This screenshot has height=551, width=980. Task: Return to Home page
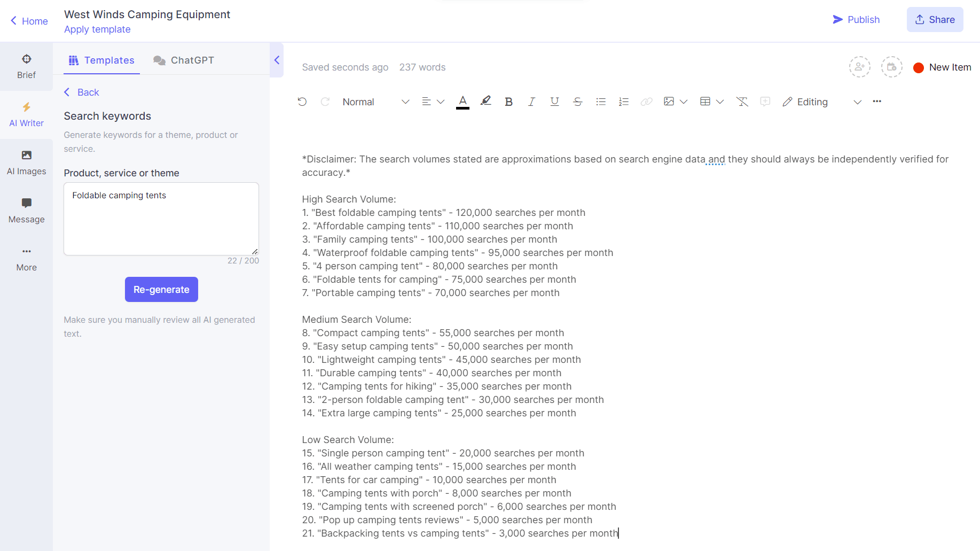tap(29, 21)
